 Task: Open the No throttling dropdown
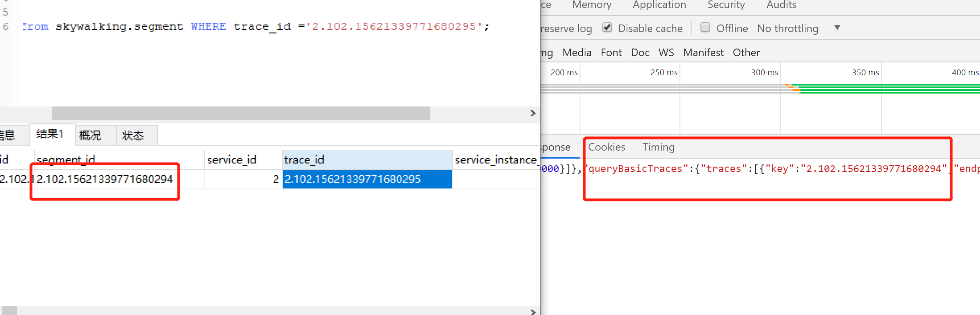(x=799, y=28)
